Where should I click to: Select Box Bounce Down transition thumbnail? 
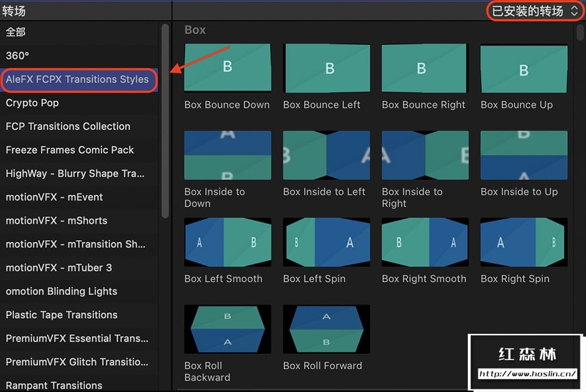click(x=228, y=68)
